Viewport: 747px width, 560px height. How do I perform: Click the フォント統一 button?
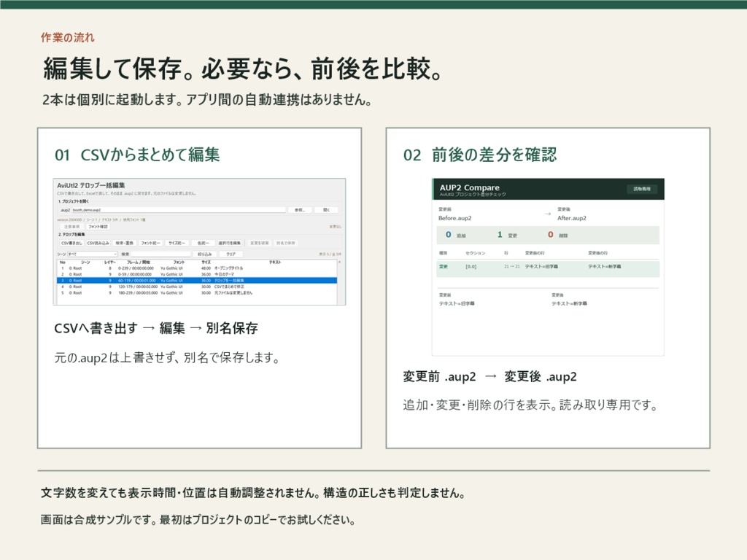click(150, 243)
